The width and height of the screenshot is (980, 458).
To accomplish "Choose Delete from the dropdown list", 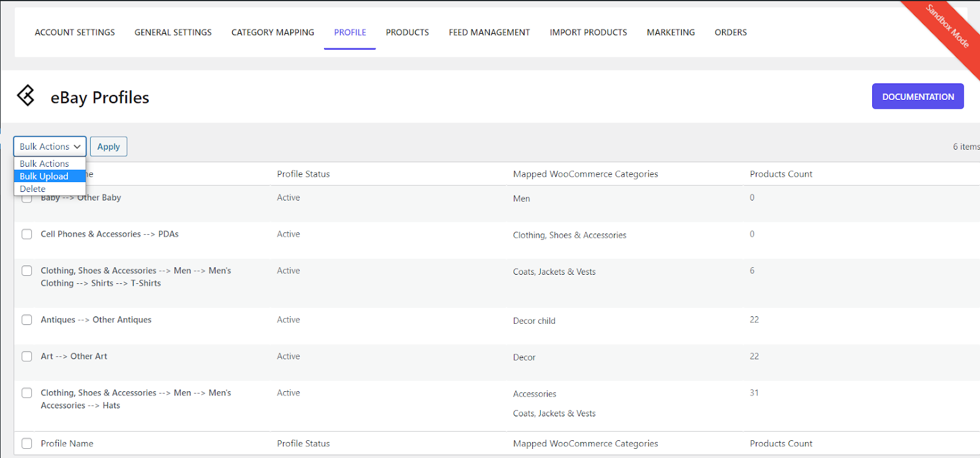I will 50,189.
